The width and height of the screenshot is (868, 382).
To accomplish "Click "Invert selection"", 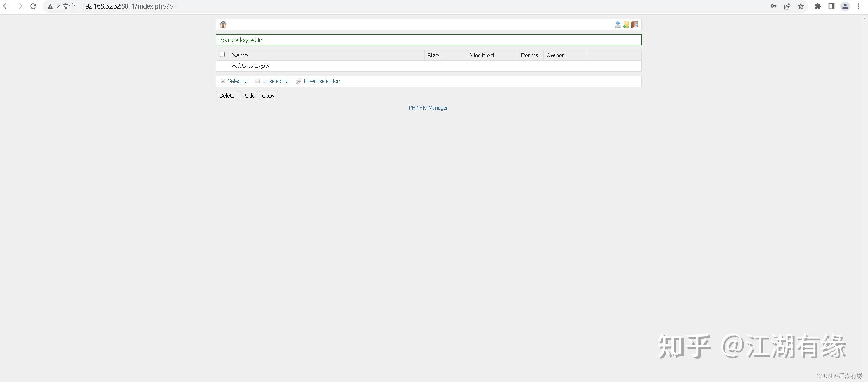I will coord(321,81).
